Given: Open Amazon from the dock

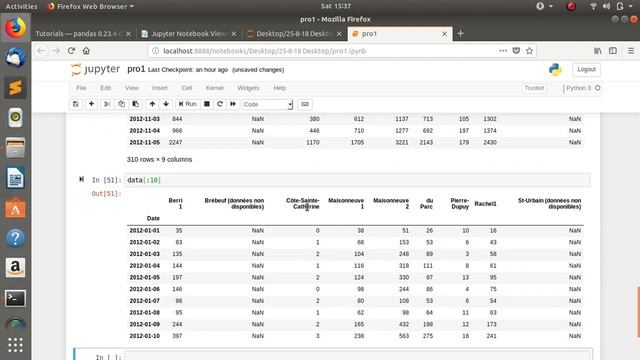Looking at the screenshot, I should [x=16, y=268].
